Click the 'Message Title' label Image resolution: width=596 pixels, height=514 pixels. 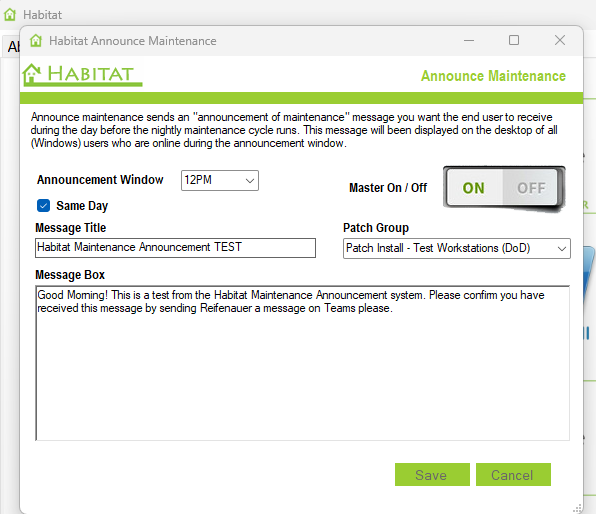click(x=71, y=228)
